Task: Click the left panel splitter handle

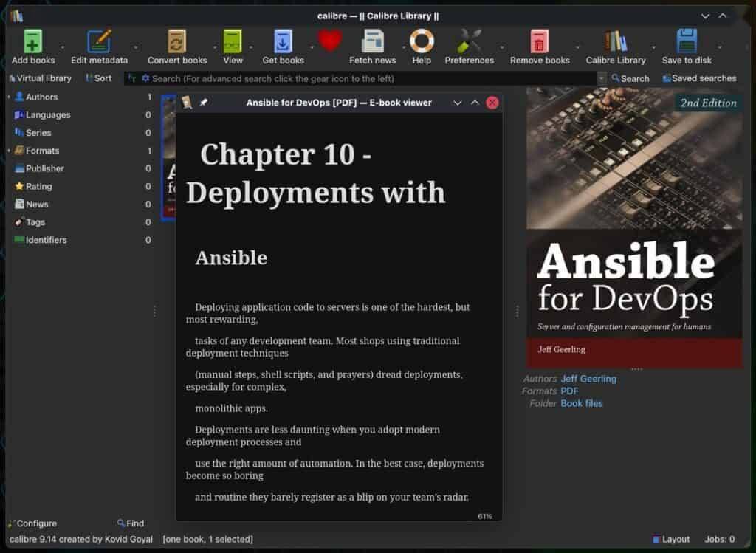Action: tap(154, 312)
